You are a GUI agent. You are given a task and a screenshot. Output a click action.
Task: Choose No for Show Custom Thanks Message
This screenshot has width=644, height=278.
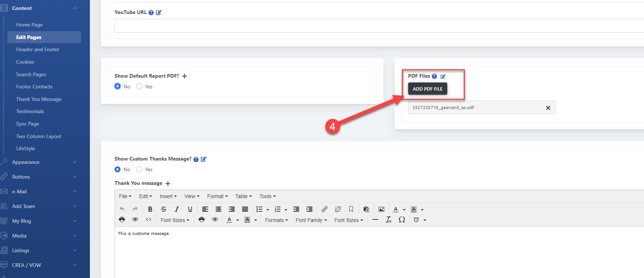pos(118,169)
